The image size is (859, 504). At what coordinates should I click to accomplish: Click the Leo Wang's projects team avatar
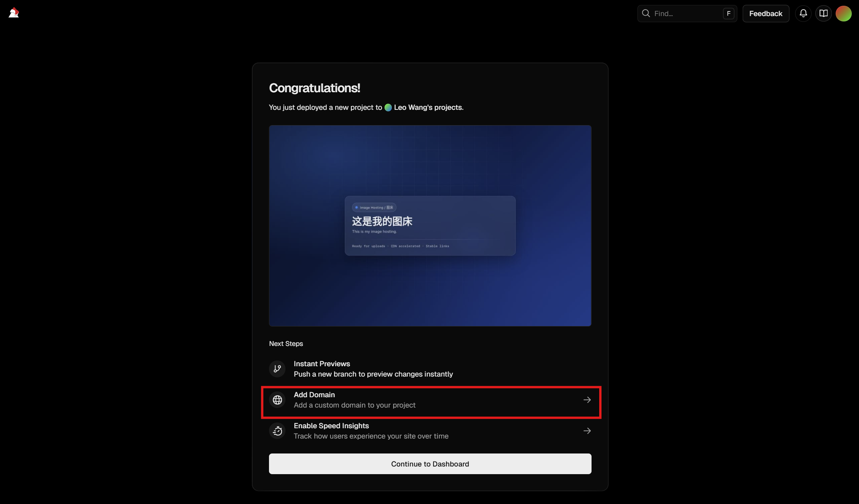[388, 108]
